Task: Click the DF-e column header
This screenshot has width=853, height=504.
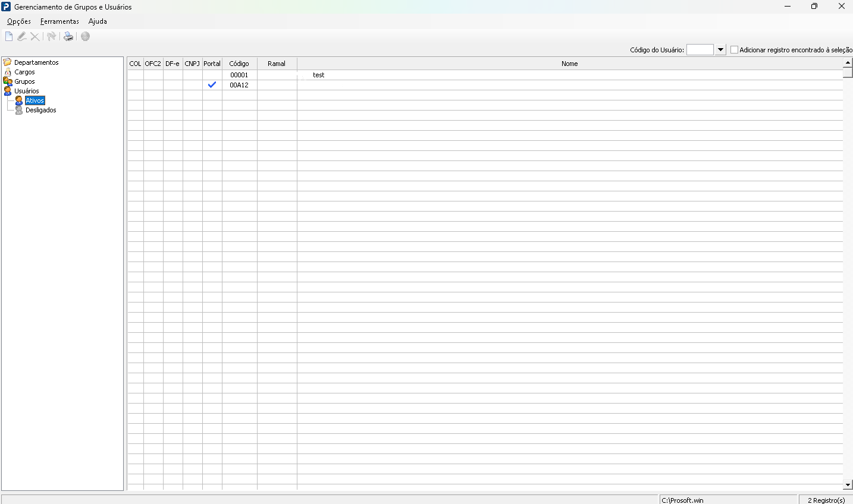Action: [173, 64]
